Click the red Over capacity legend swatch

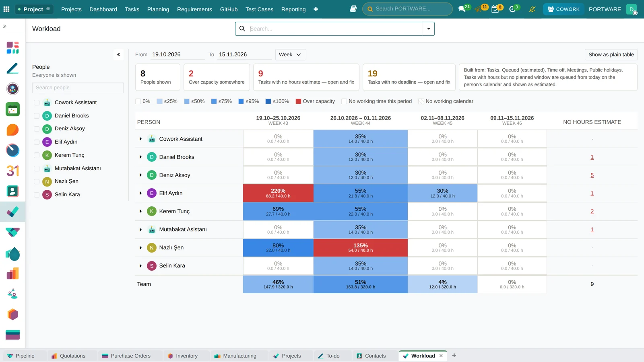tap(299, 101)
